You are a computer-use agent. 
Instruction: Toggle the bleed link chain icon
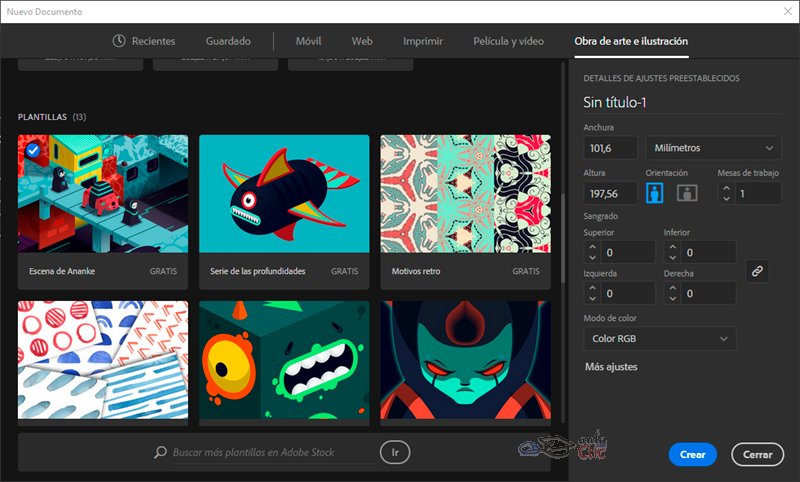click(757, 271)
